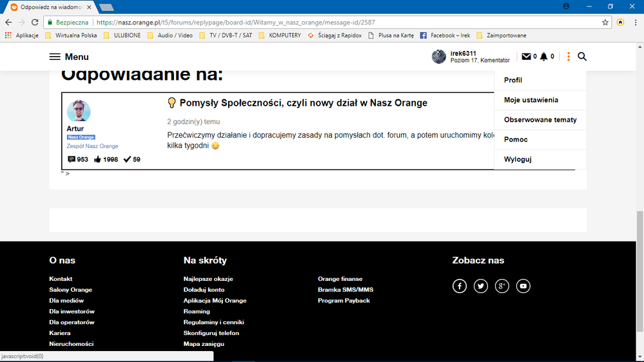Collapse the orange three-dot user menu

[568, 57]
